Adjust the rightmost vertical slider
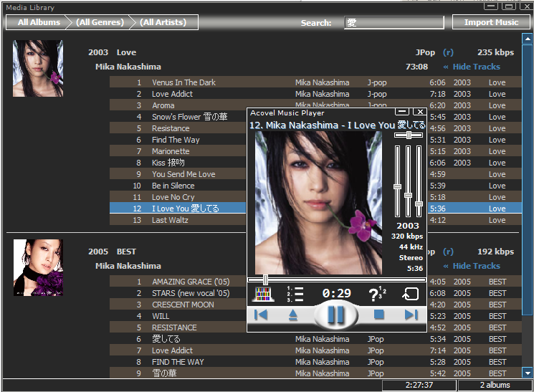This screenshot has width=534, height=392. click(419, 181)
